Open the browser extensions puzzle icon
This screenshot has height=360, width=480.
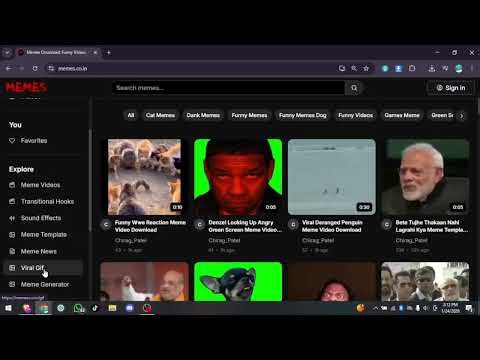pyautogui.click(x=412, y=68)
